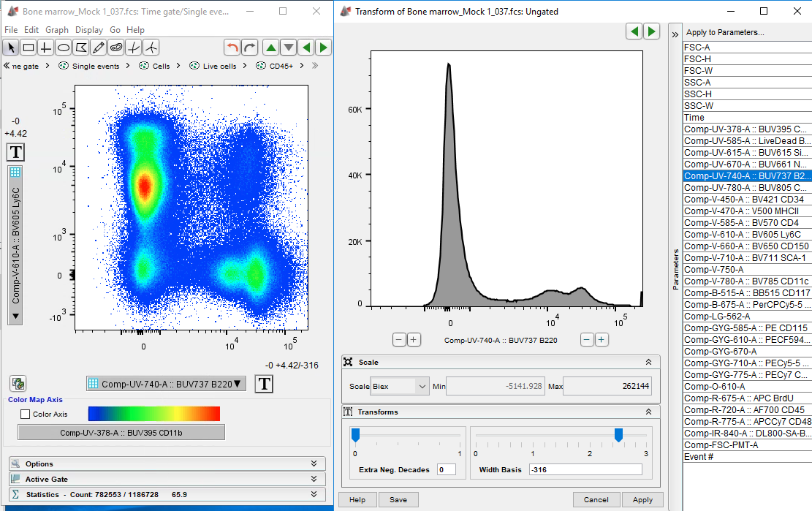Image resolution: width=812 pixels, height=511 pixels.
Task: Enable the Color Axis checkbox
Action: point(26,415)
